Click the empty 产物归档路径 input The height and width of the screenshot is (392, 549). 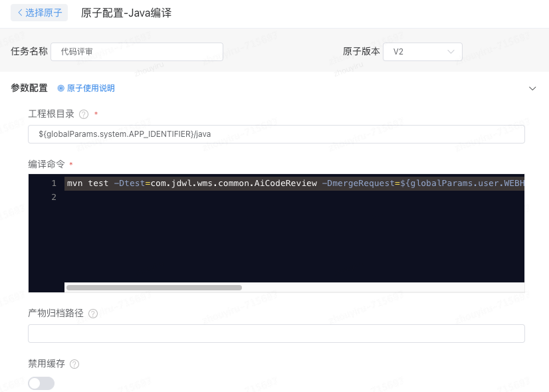[x=276, y=333]
